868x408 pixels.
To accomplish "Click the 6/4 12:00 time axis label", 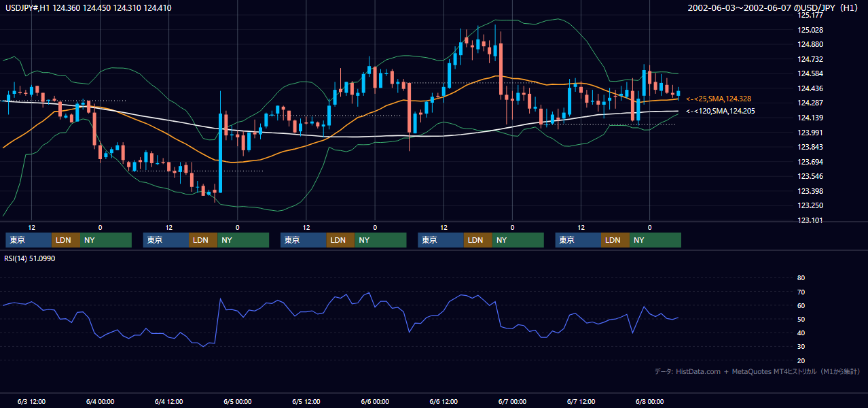I will coord(168,401).
